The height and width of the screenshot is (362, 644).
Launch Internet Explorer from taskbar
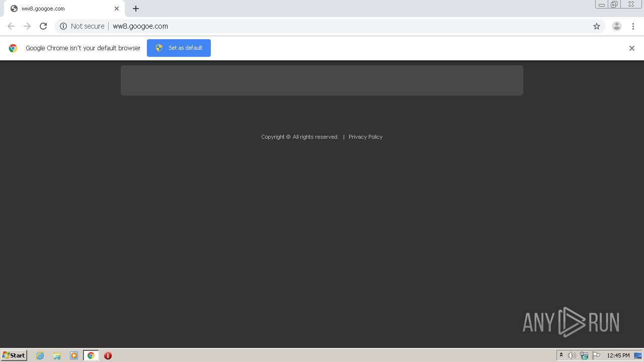click(x=40, y=355)
